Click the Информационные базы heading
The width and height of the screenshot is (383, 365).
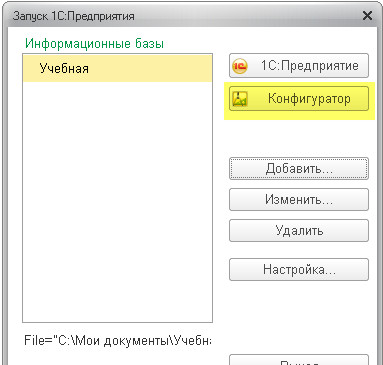coord(94,44)
